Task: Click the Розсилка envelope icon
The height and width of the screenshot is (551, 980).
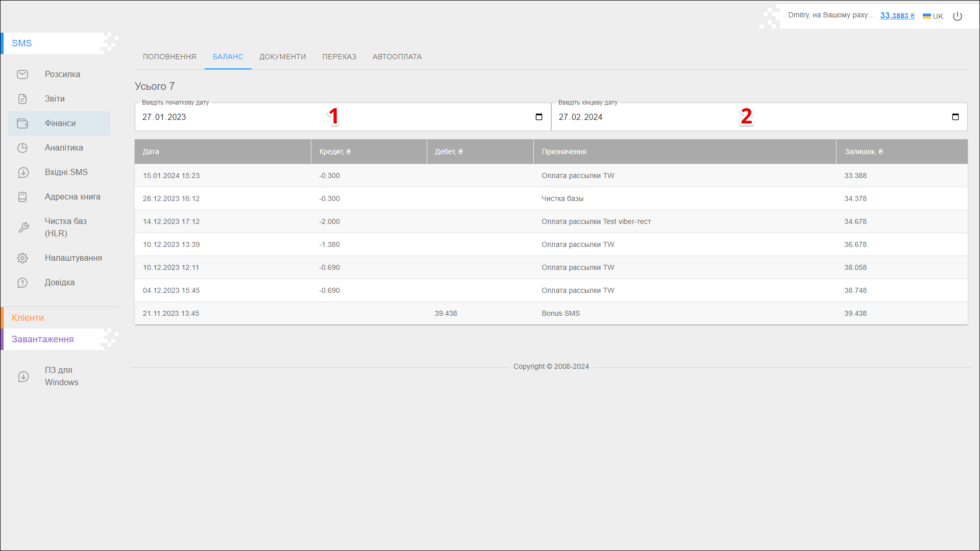Action: (22, 74)
